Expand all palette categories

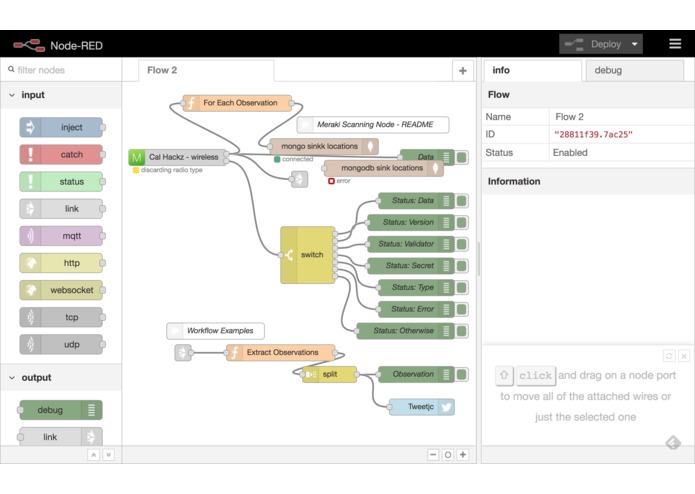click(109, 455)
